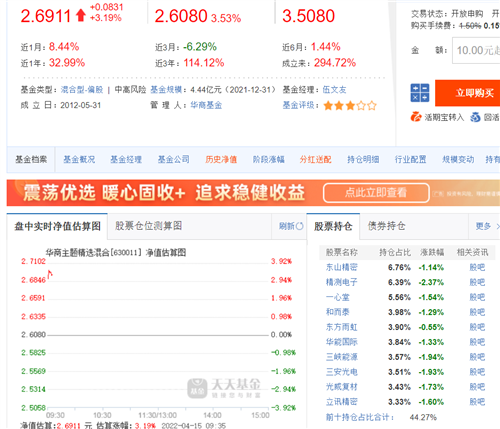Viewport: 500px width, 429px height.
Task: Click 点此立即查看 banner button
Action: [376, 192]
